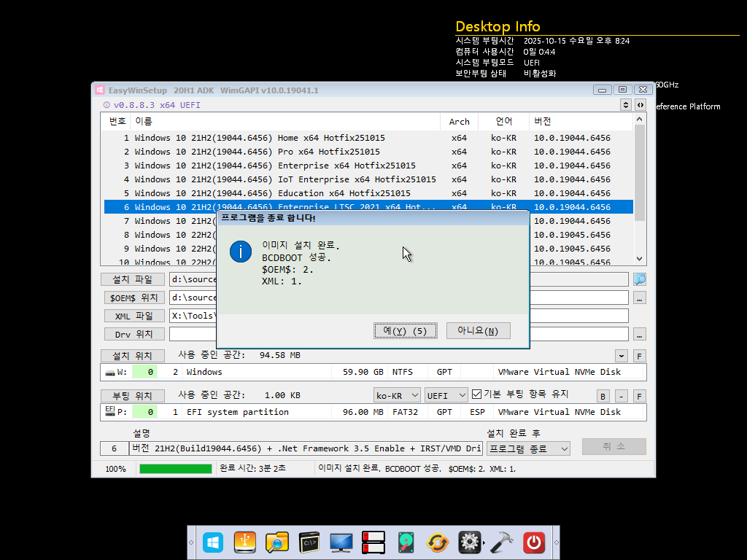Launch the green hard disk dock icon
This screenshot has width=747, height=560.
tap(406, 542)
